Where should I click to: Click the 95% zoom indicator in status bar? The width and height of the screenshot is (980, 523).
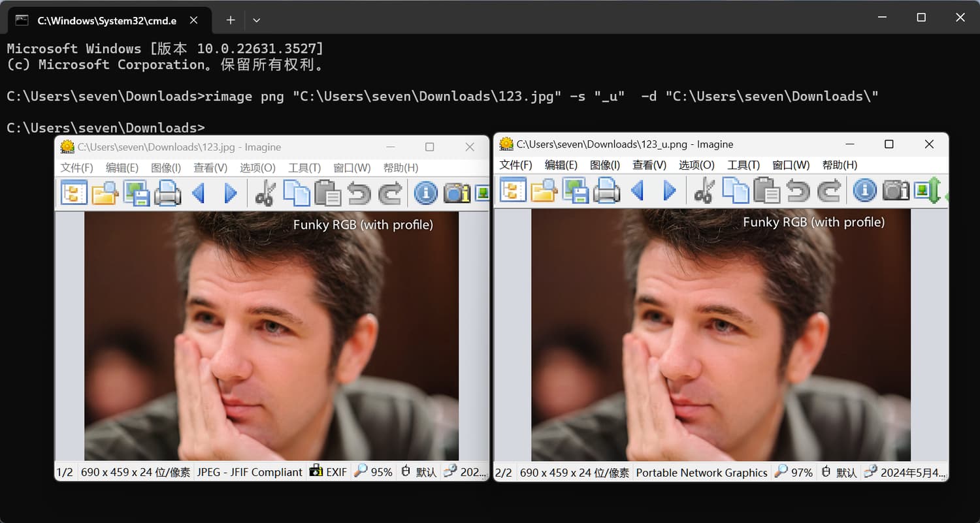(x=374, y=472)
